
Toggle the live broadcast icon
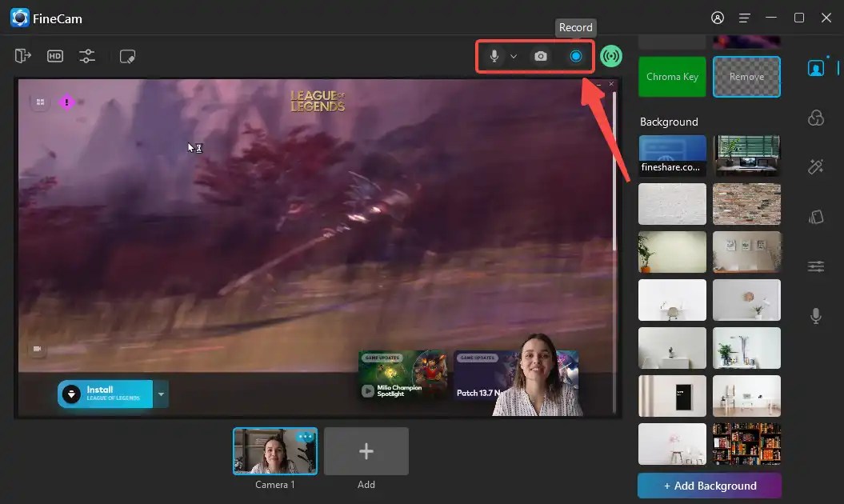point(611,56)
